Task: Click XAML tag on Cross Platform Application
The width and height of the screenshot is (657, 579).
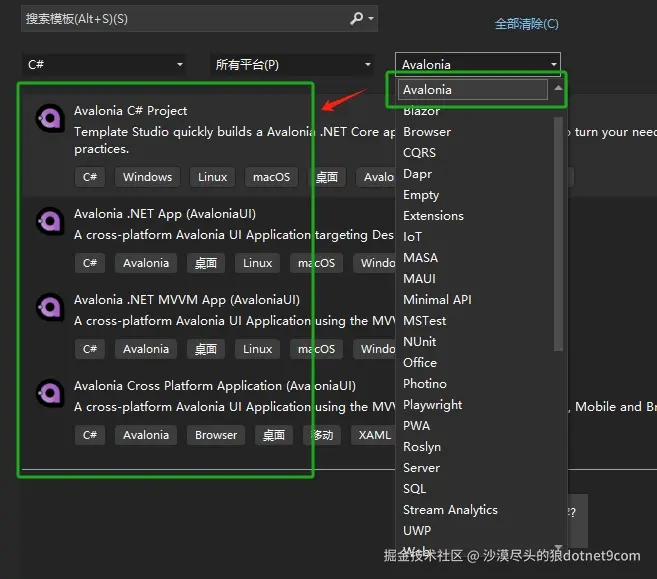Action: (373, 435)
